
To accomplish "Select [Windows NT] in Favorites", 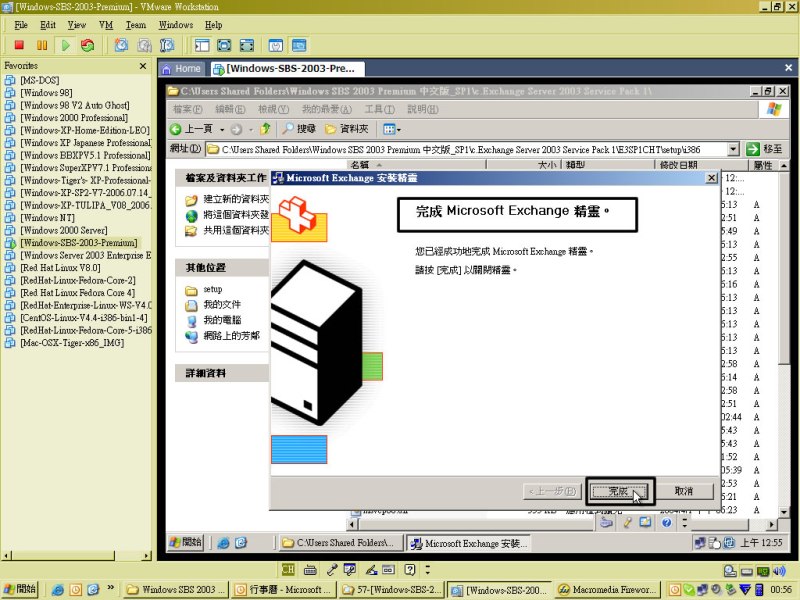I will 47,218.
